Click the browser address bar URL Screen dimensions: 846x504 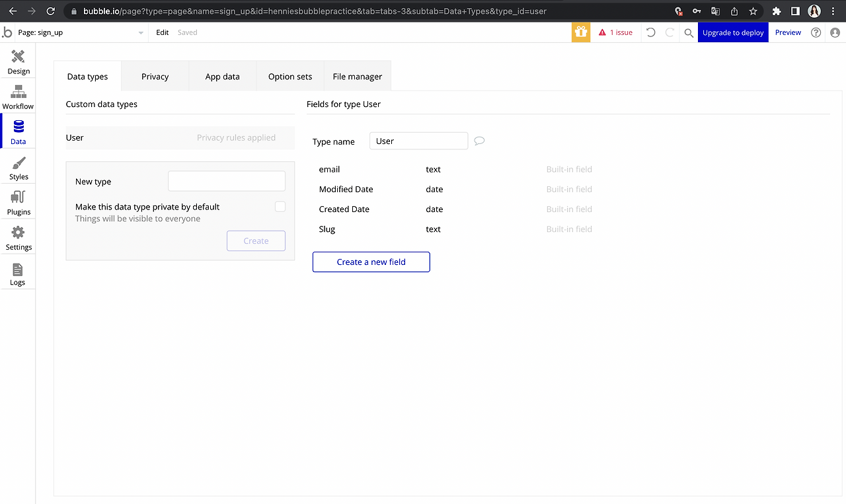click(315, 11)
